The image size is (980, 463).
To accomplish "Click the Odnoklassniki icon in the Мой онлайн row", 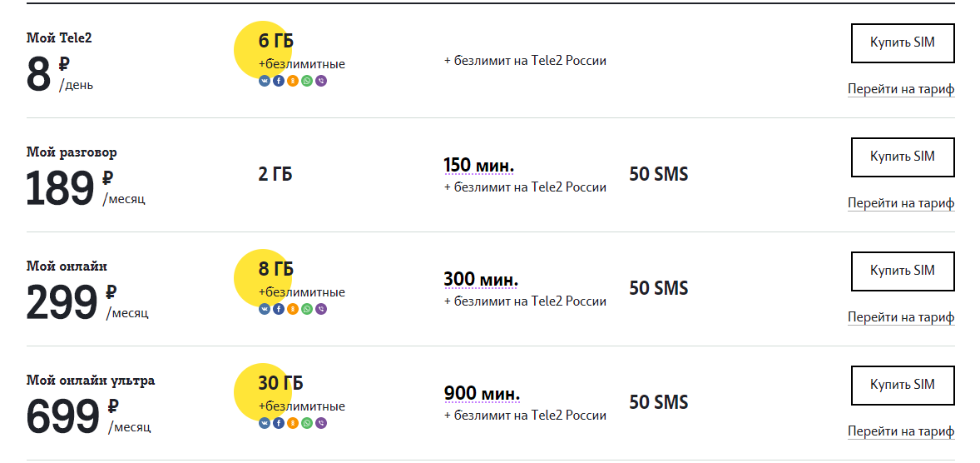I will click(293, 309).
